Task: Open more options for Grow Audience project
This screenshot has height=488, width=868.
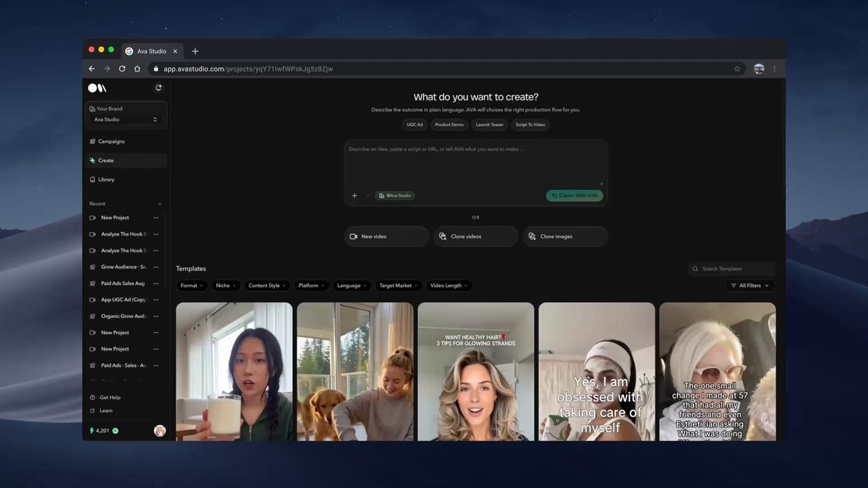Action: point(156,267)
